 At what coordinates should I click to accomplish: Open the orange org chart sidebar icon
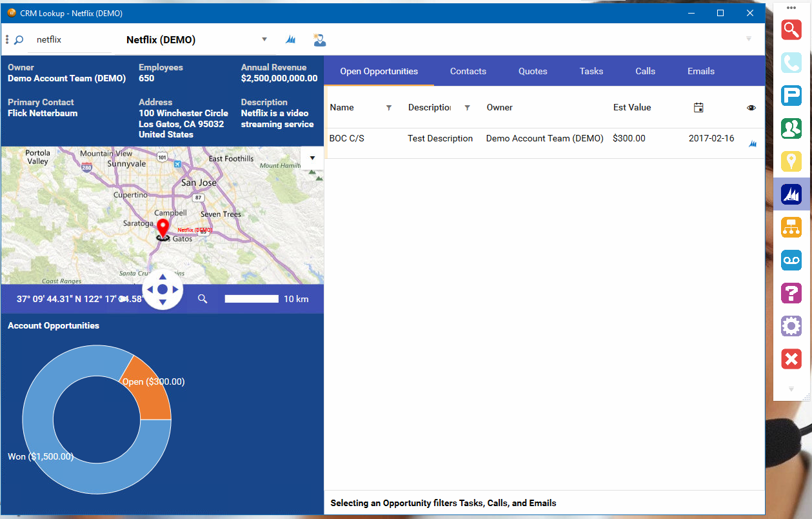click(791, 227)
